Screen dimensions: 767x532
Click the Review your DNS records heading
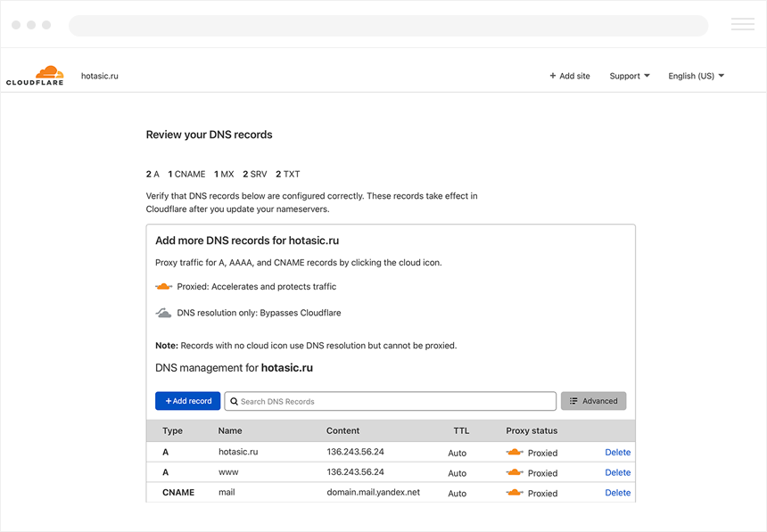209,135
